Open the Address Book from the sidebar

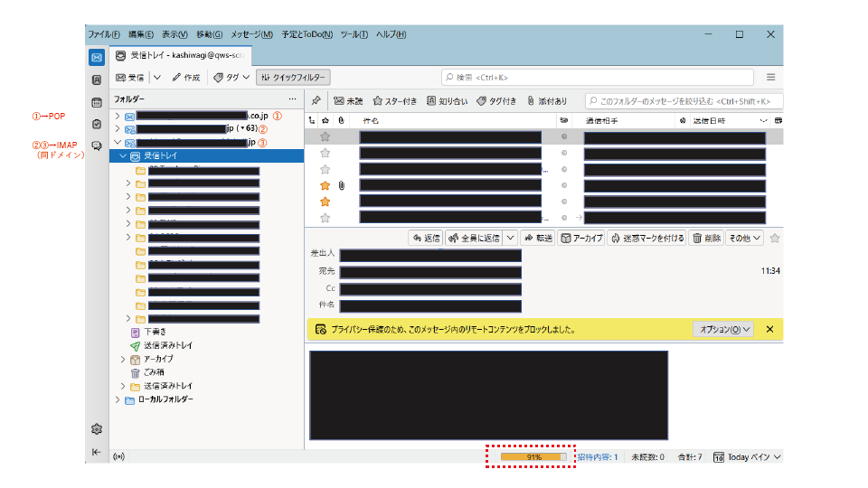click(97, 80)
